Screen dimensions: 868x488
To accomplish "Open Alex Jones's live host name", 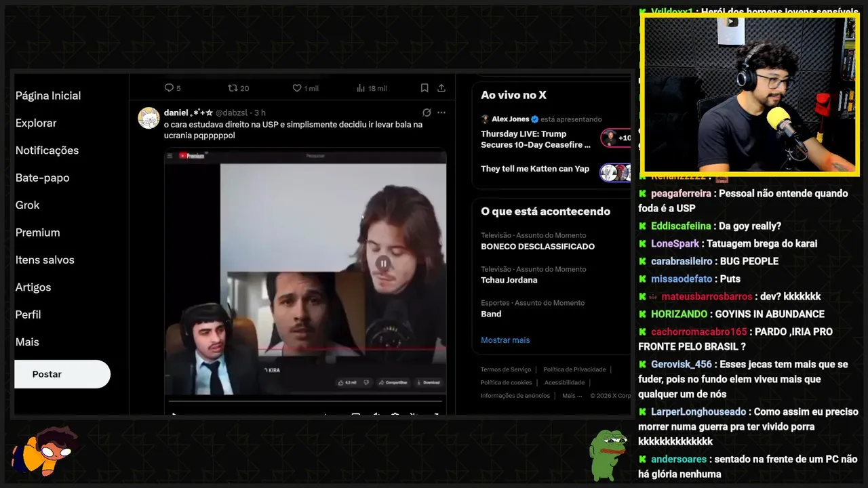I will coord(511,119).
